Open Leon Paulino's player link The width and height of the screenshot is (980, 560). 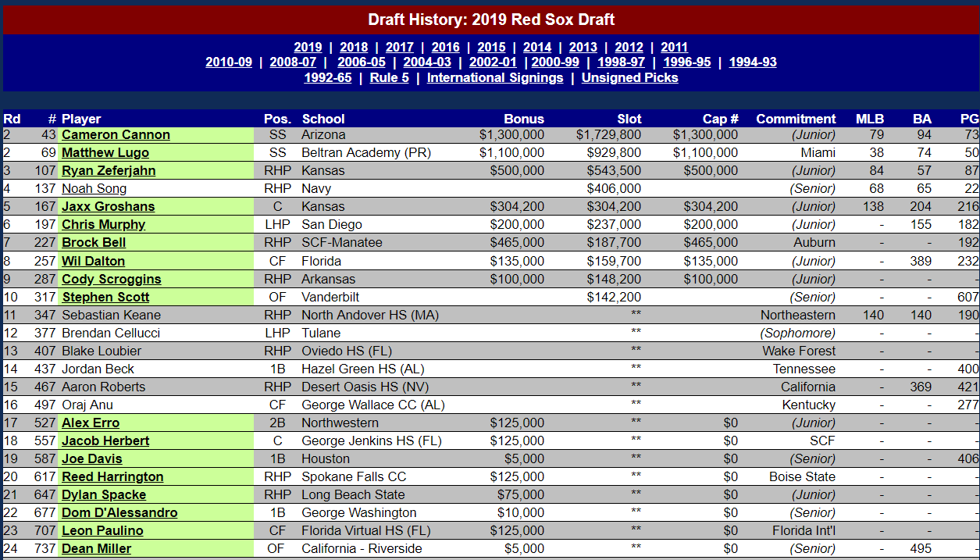point(102,531)
